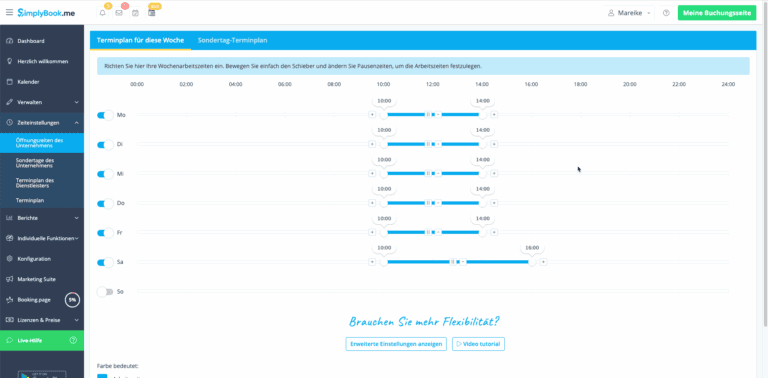
Task: Switch to Sondertag-Terminplan tab
Action: 233,40
